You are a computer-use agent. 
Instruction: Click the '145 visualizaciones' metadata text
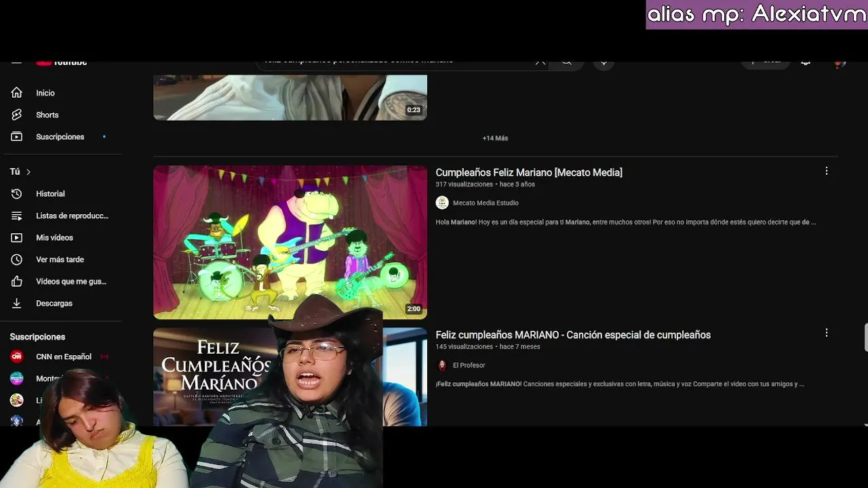(464, 346)
